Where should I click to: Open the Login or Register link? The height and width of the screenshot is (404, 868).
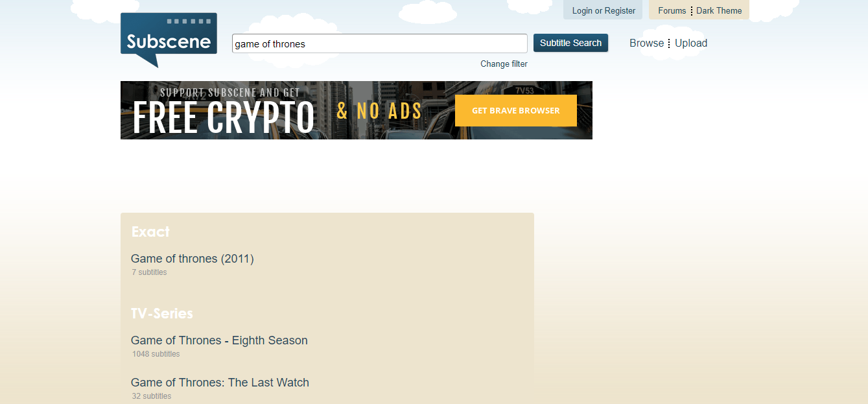pos(604,10)
